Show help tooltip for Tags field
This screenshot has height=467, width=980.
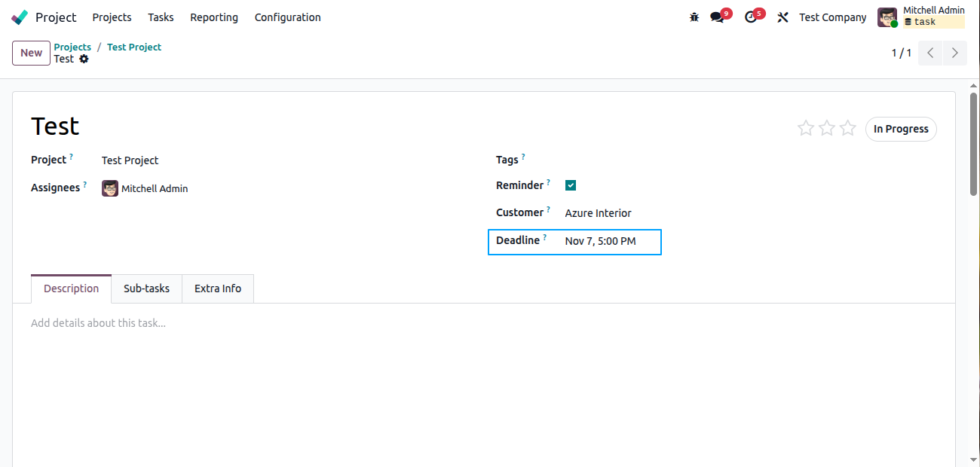[523, 157]
